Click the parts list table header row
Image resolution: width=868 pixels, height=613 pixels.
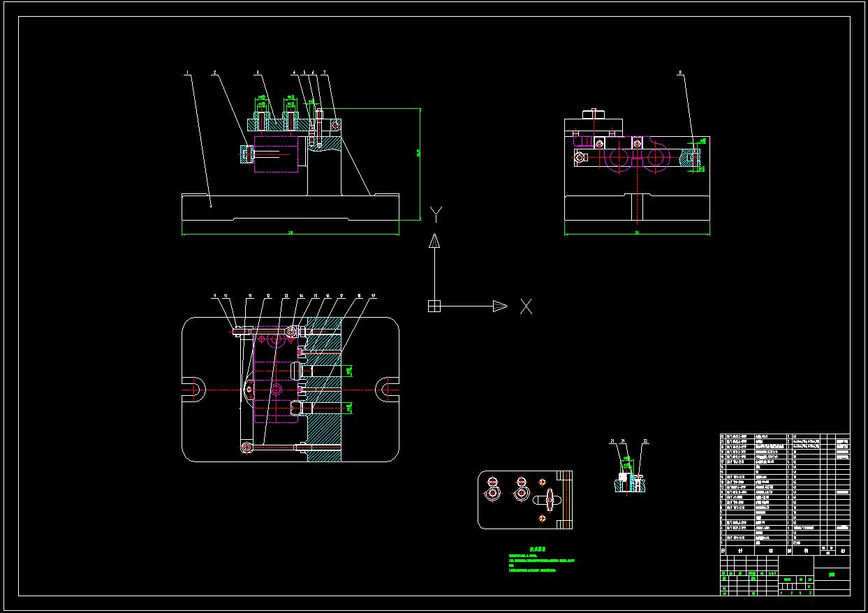[x=784, y=550]
